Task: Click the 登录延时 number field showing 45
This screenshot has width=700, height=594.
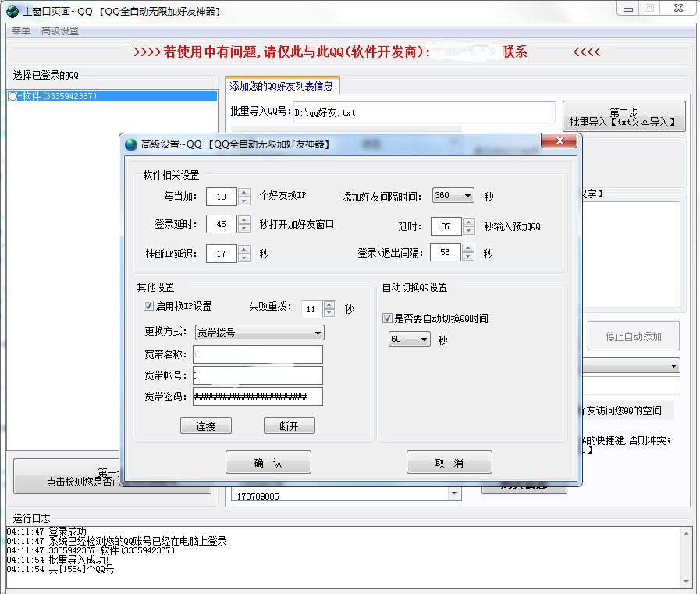Action: pyautogui.click(x=222, y=224)
